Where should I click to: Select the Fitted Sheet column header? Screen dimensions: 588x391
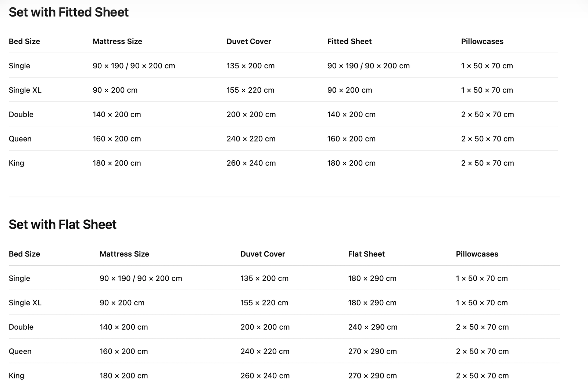coord(349,42)
